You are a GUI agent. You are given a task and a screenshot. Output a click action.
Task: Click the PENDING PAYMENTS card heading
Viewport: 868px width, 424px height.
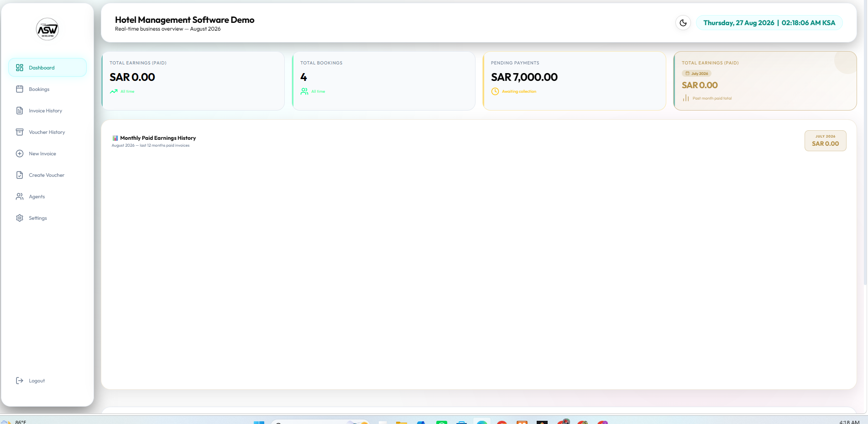(x=515, y=63)
